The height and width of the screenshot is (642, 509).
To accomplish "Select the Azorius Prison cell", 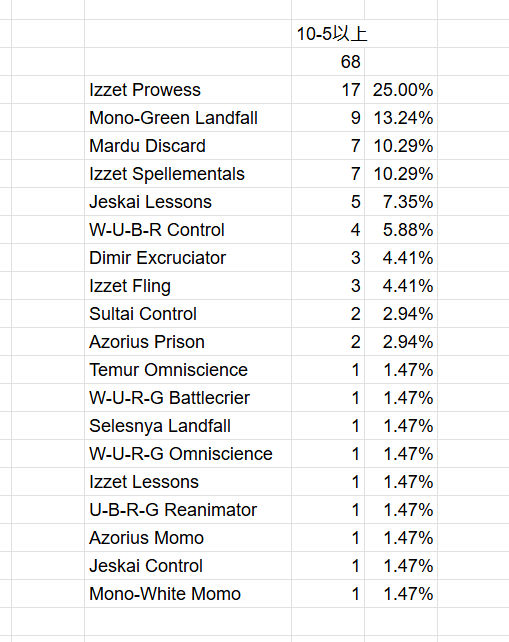I will [x=188, y=342].
